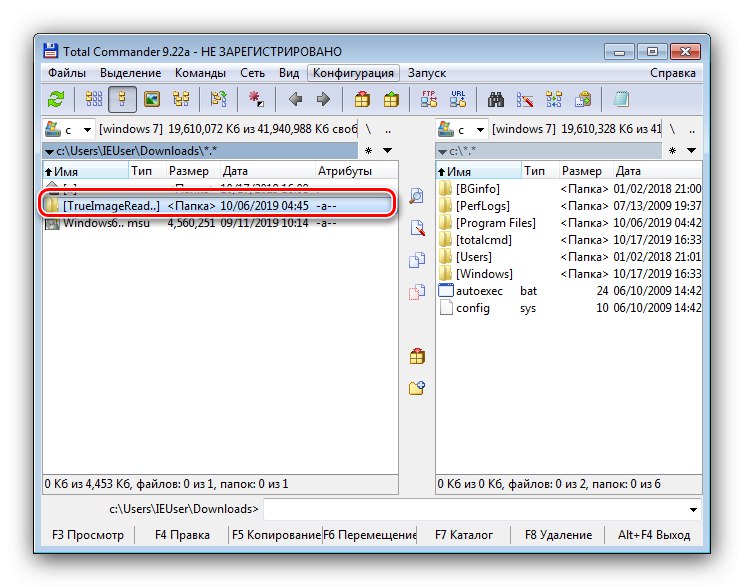Open right panel directory history arrow

[x=691, y=150]
